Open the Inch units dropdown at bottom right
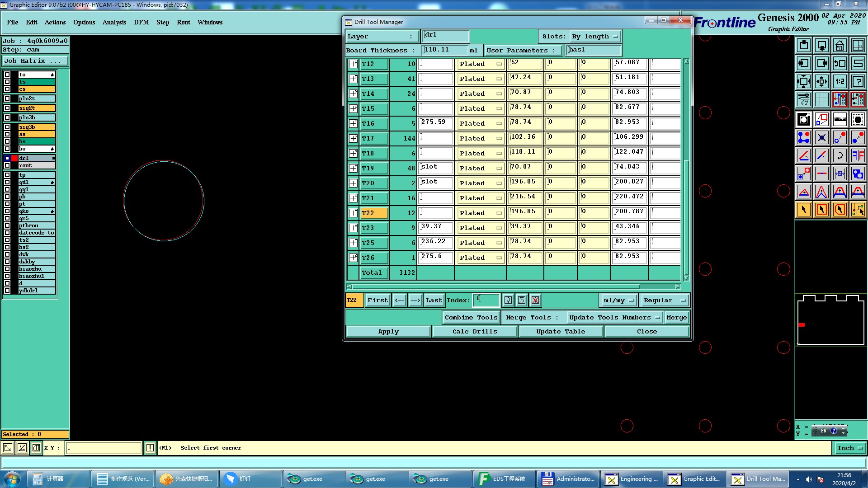 849,448
